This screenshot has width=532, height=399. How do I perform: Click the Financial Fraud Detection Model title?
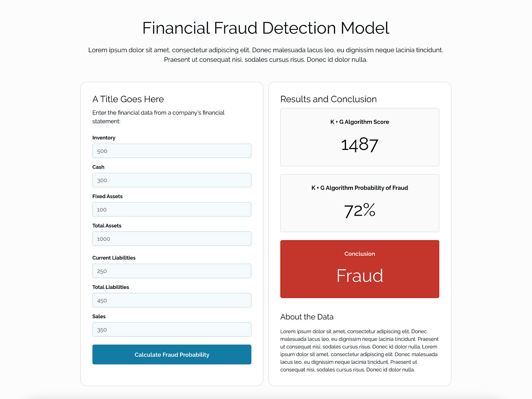(266, 28)
